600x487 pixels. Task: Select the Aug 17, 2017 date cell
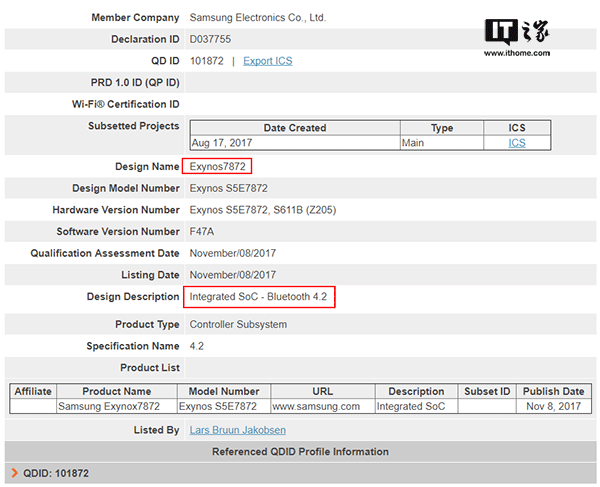point(295,143)
